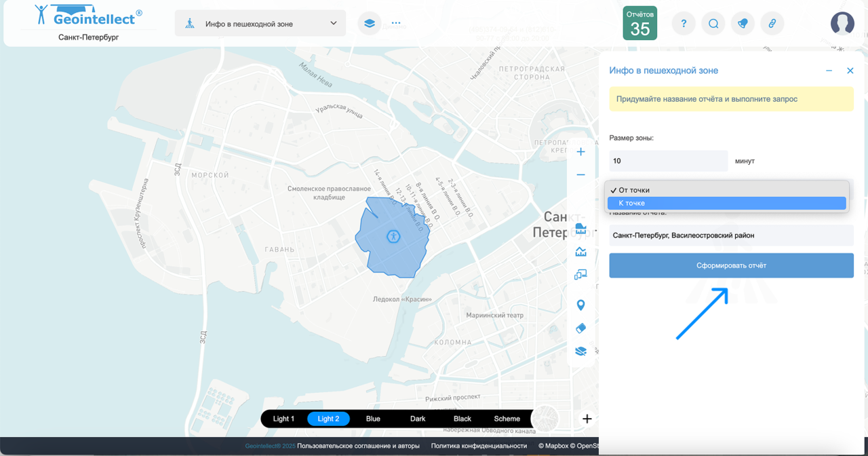868x456 pixels.
Task: Open 'Политика конфиденциальности' link
Action: click(x=479, y=446)
